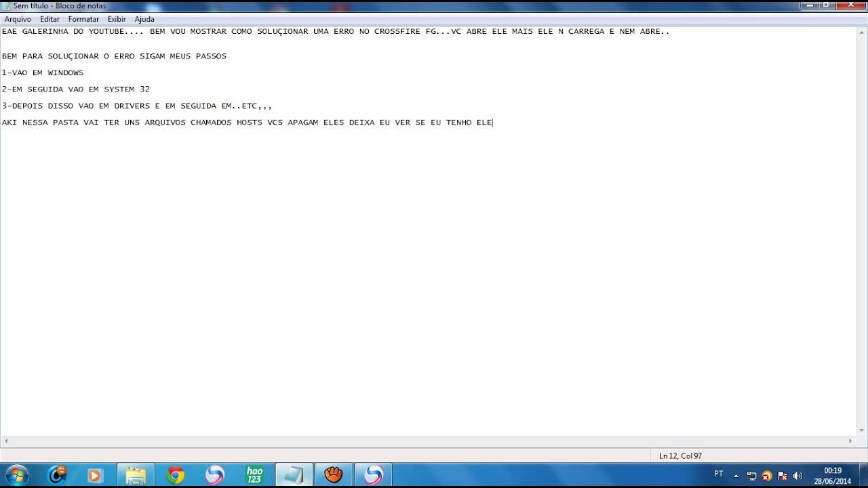Image resolution: width=868 pixels, height=488 pixels.
Task: Click Show Desktop strip beside the clock
Action: 863,475
